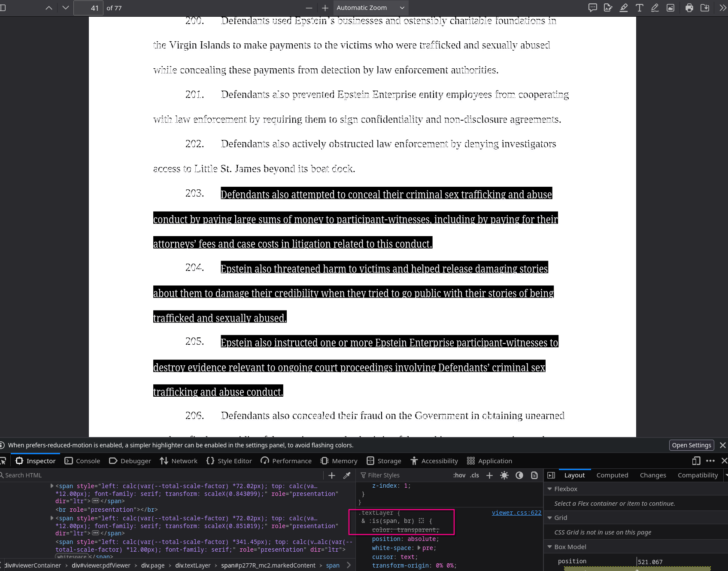
Task: Switch to the Changes sidebar tab
Action: tap(653, 475)
